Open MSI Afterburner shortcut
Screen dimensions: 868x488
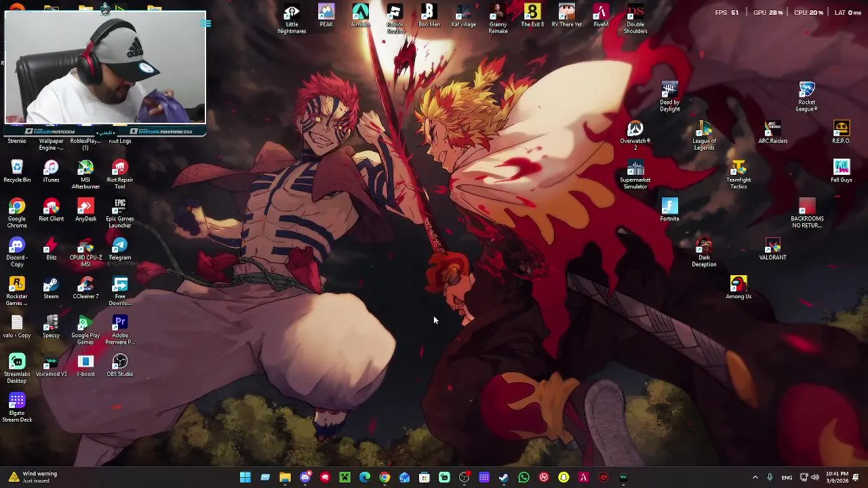coord(85,174)
